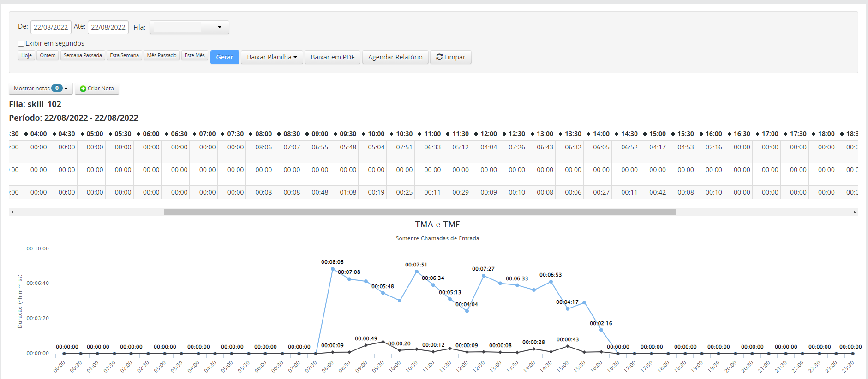
Task: Expand the Baixar Planilha dropdown
Action: click(272, 57)
